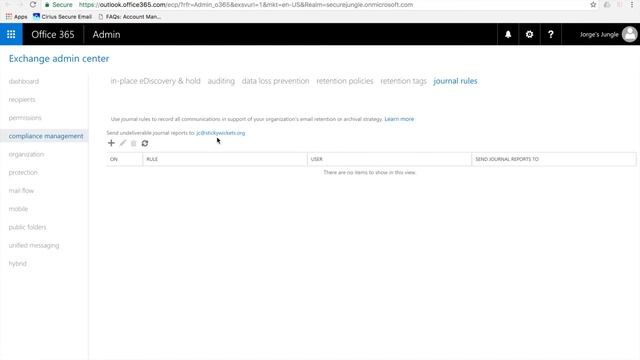640x360 pixels.
Task: Switch to auditing tab
Action: 221,81
